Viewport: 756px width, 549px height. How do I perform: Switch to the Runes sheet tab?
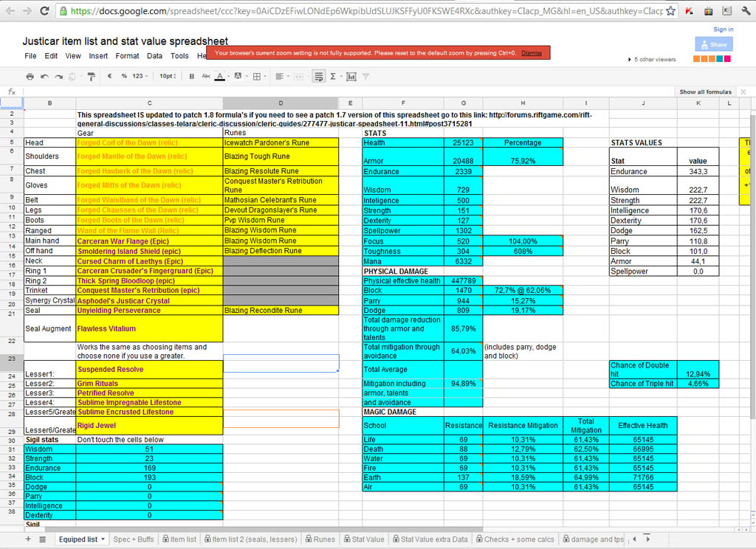[320, 539]
